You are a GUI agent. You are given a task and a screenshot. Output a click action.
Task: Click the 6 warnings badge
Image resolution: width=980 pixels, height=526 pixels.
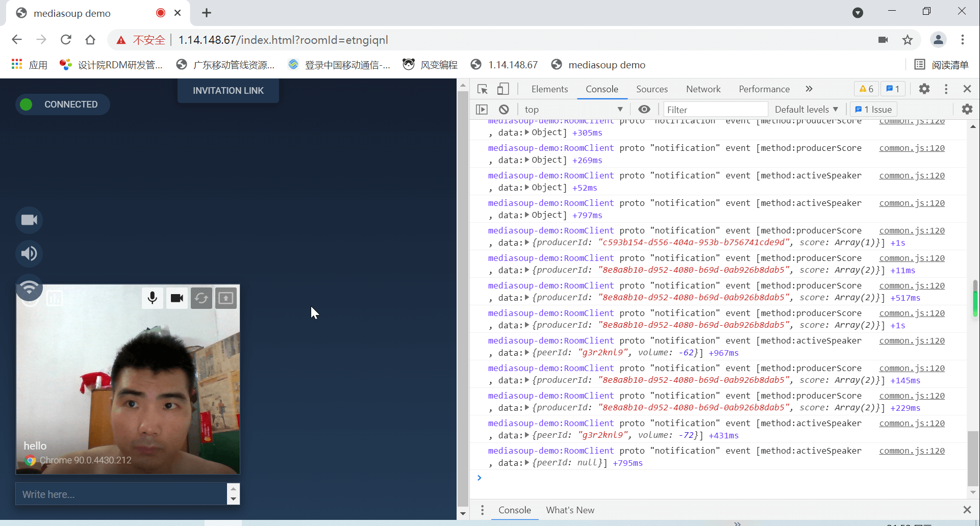click(x=866, y=89)
